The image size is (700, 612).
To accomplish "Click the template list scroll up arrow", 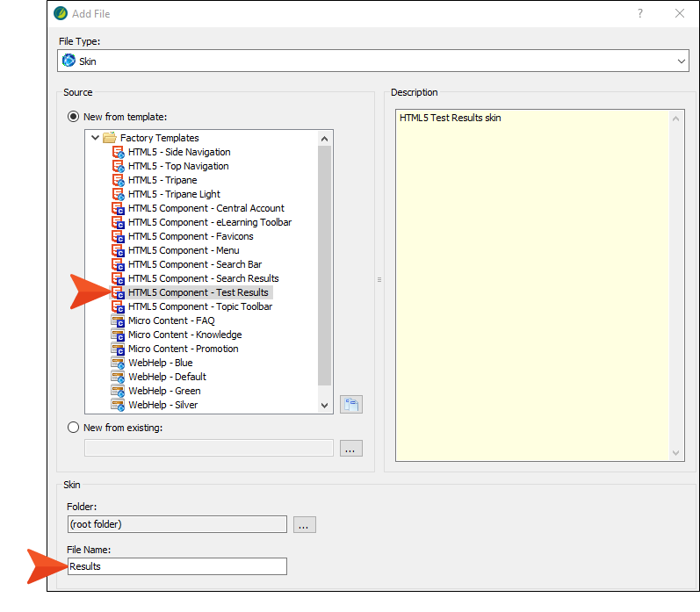I will tap(325, 139).
